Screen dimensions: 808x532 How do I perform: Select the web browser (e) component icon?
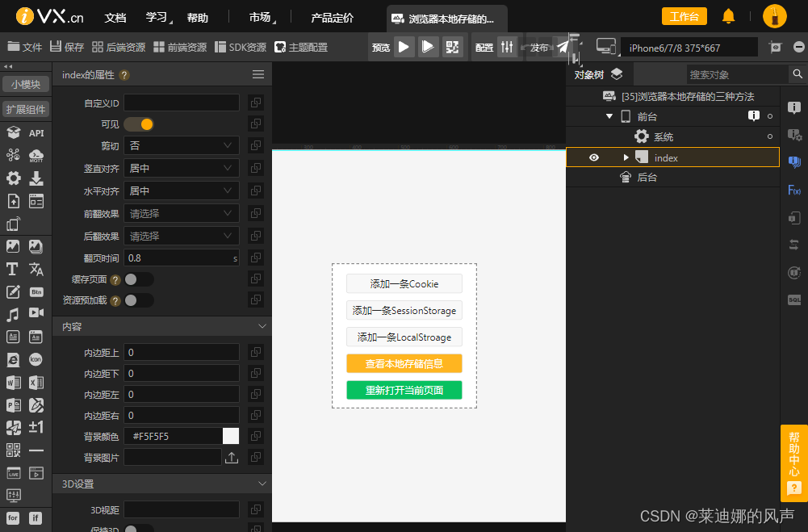(13, 359)
